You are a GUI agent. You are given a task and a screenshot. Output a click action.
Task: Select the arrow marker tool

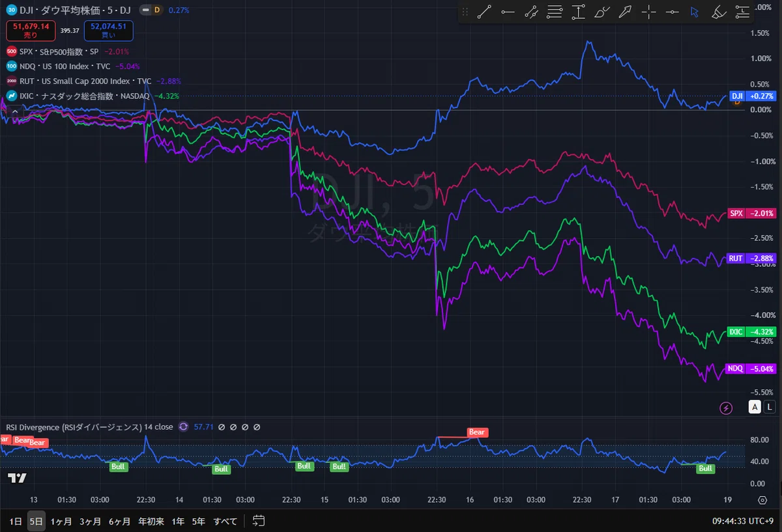625,12
